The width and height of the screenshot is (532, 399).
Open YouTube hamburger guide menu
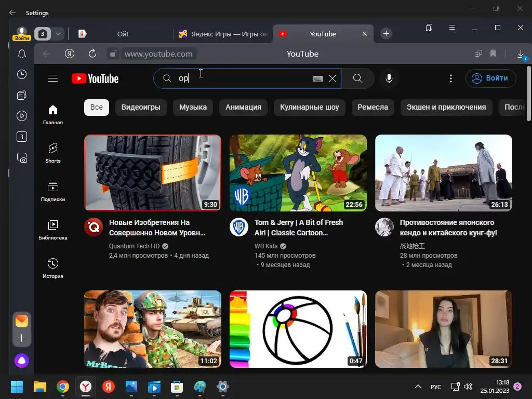click(x=53, y=78)
